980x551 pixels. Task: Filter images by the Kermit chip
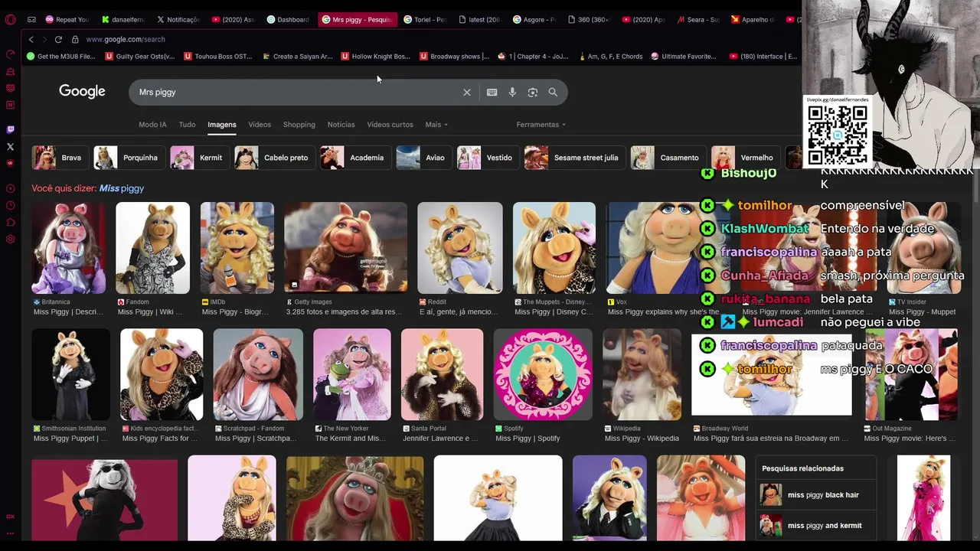pyautogui.click(x=198, y=158)
